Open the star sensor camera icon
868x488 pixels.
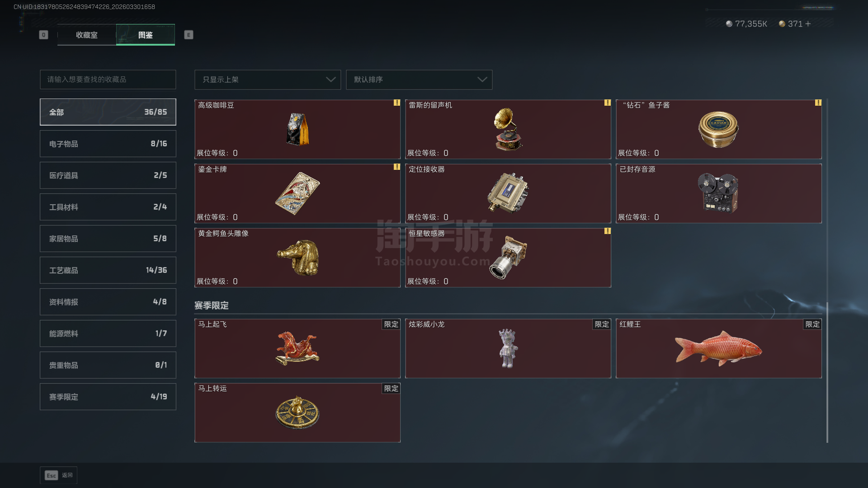click(x=508, y=258)
